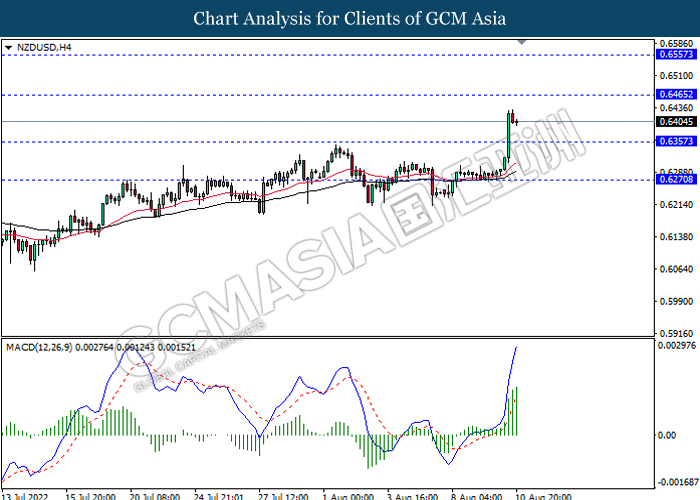Click the -0.001687 MACD scale value
700x500 pixels.
tap(678, 483)
